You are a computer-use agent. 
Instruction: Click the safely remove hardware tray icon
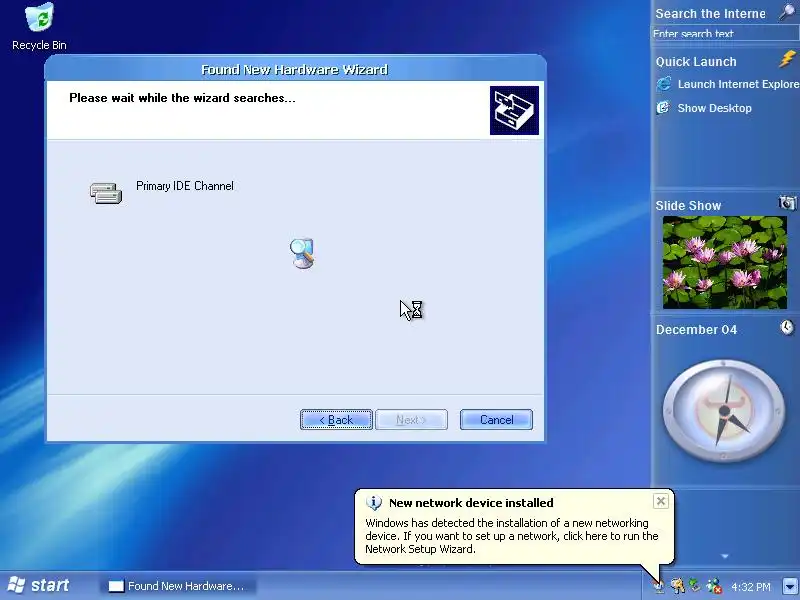[694, 585]
